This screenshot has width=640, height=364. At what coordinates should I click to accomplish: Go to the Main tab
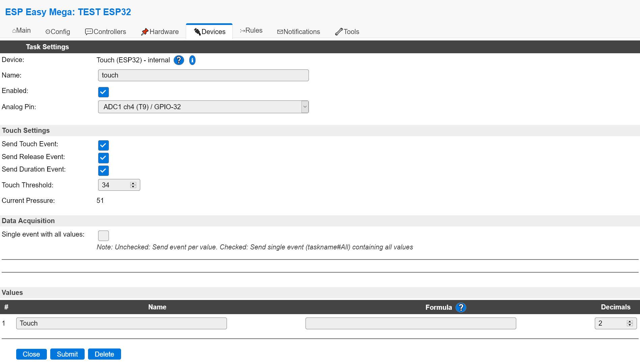pos(21,31)
